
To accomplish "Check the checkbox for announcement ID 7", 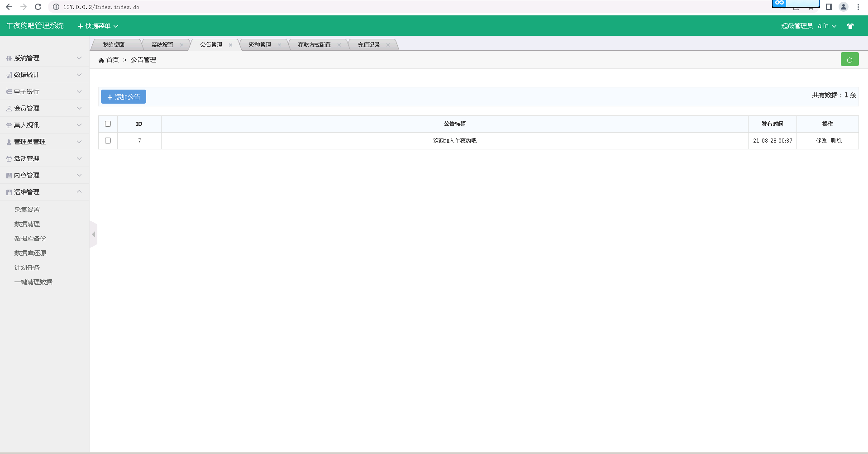I will (108, 141).
